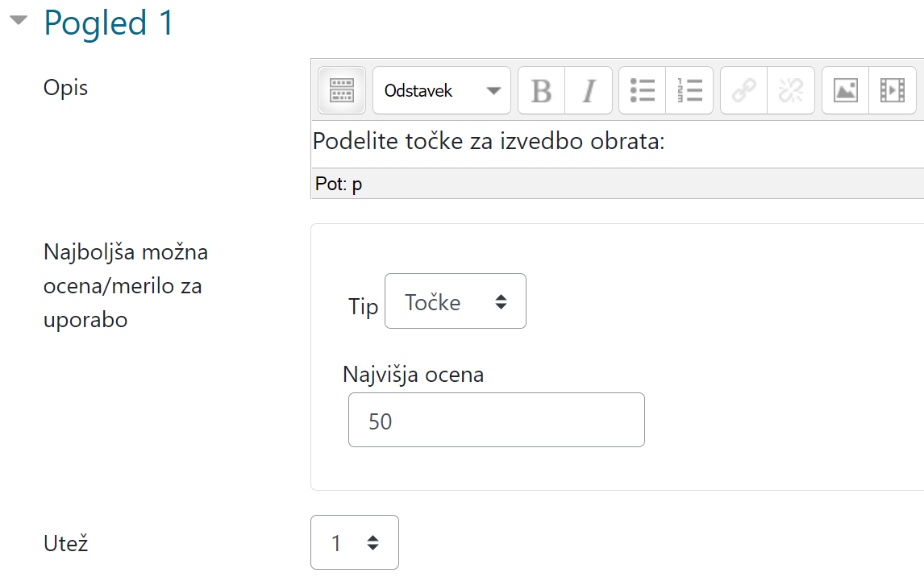The width and height of the screenshot is (924, 585).
Task: Click the Najboljša možna ocena label
Action: point(125,285)
